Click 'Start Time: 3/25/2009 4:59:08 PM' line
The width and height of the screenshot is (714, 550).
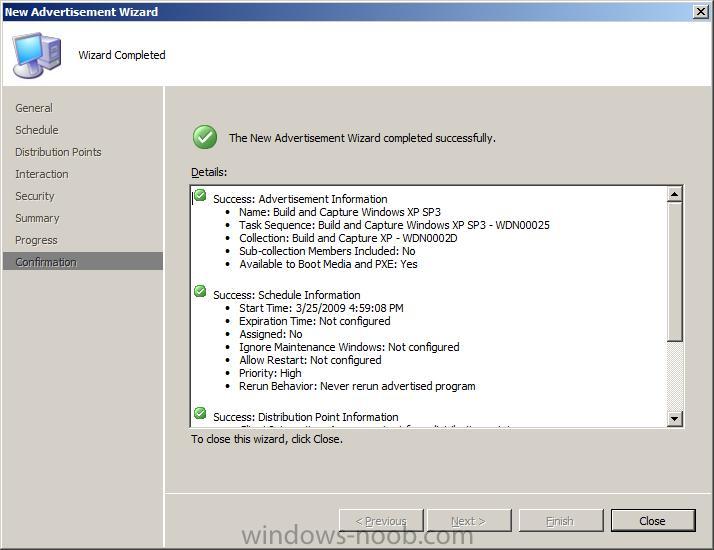(321, 308)
